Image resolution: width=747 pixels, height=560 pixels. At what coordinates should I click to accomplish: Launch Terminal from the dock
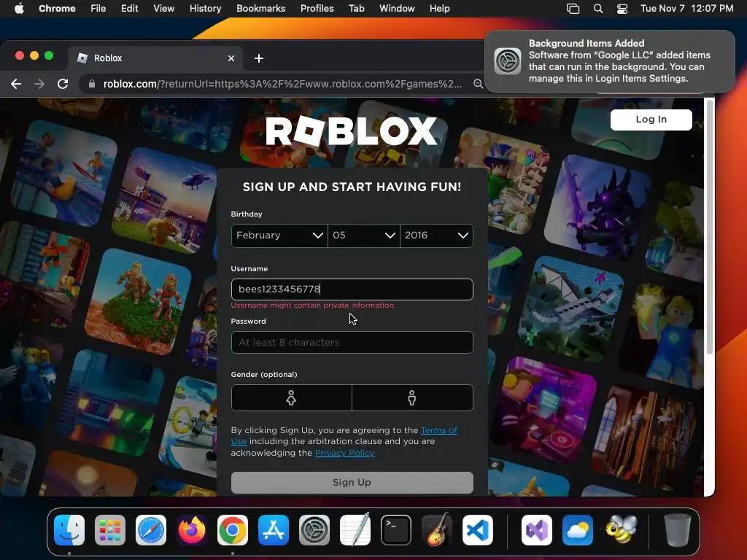click(396, 530)
